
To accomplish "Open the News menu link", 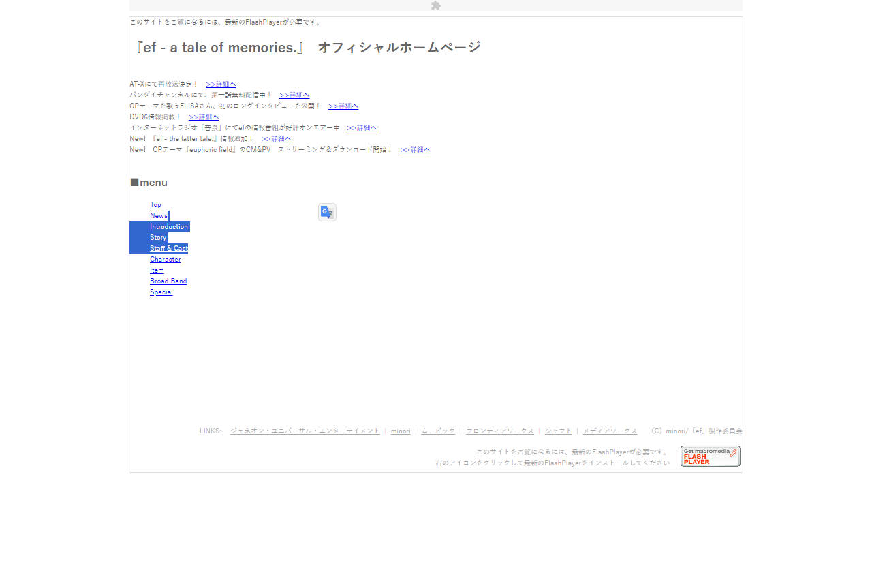I will coord(158,215).
